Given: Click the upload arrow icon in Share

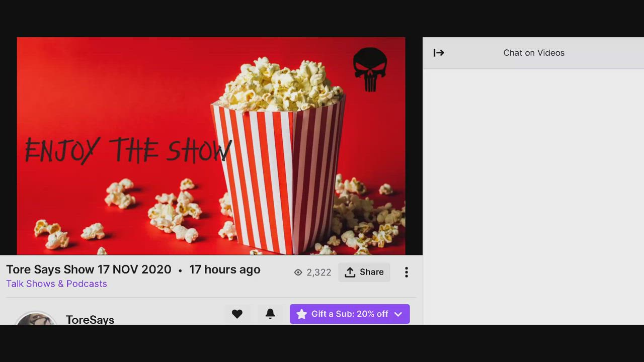Looking at the screenshot, I should [x=350, y=272].
